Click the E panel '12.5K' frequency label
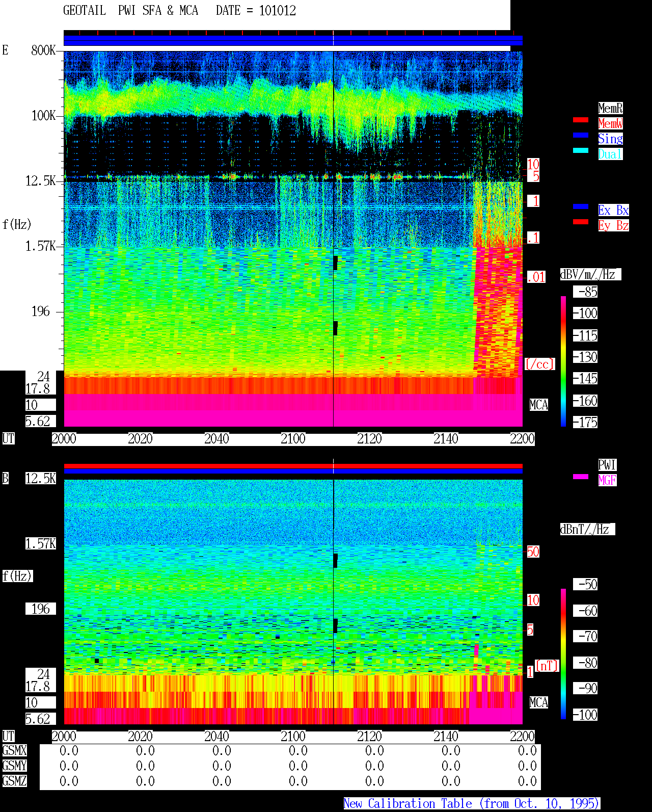 [x=41, y=180]
